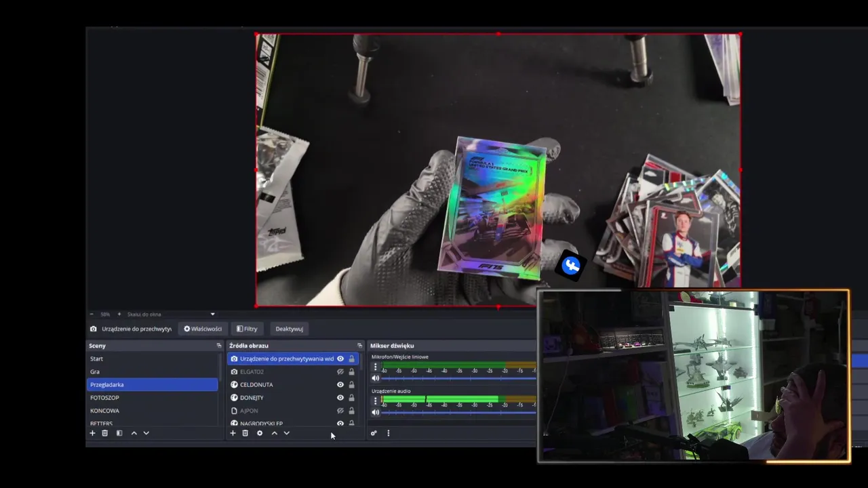The height and width of the screenshot is (488, 868).
Task: Zoom out the preview with minus icon
Action: (92, 314)
